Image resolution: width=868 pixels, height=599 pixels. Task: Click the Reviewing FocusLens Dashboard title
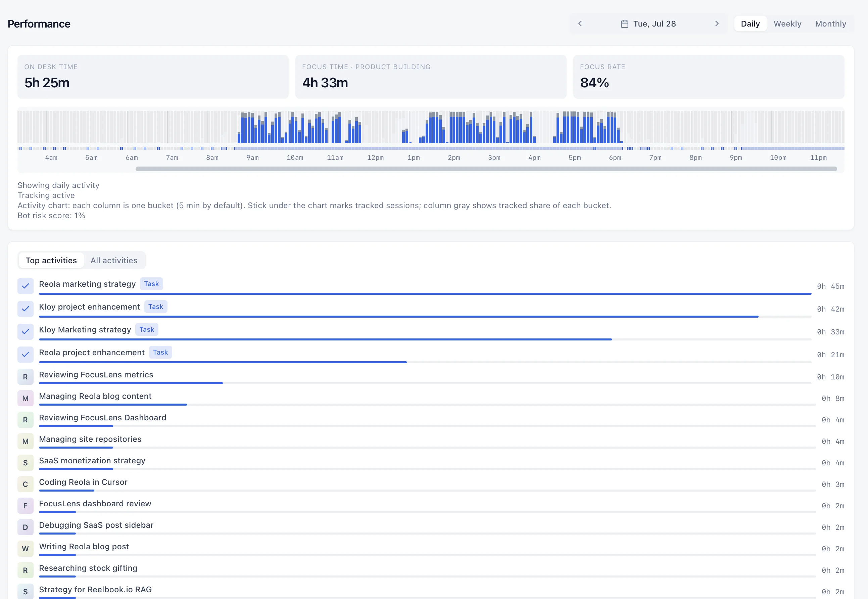(x=102, y=417)
